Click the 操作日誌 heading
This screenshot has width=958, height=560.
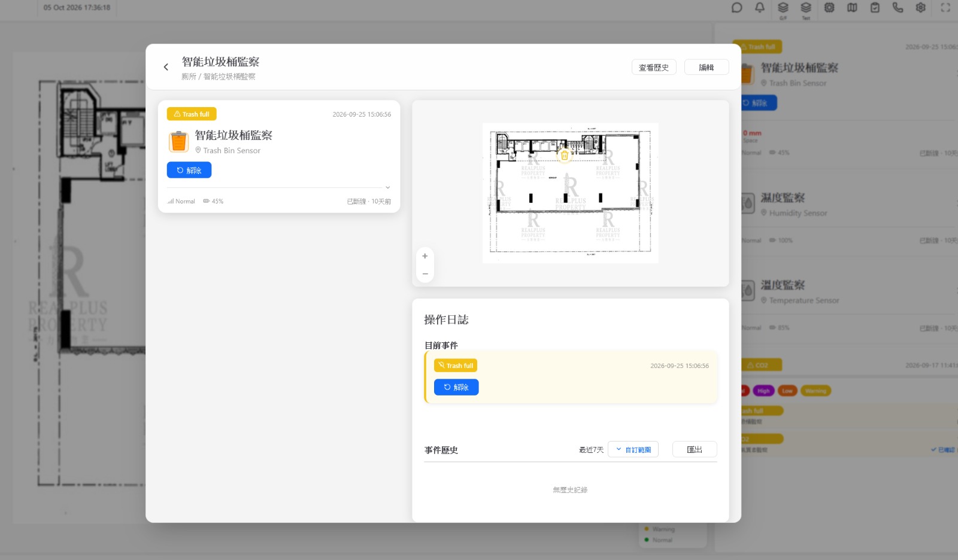(x=446, y=319)
